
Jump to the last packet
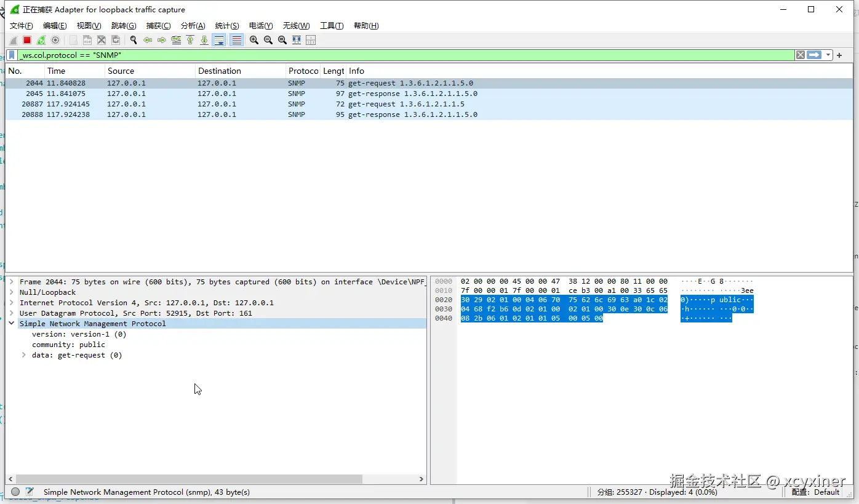(204, 40)
